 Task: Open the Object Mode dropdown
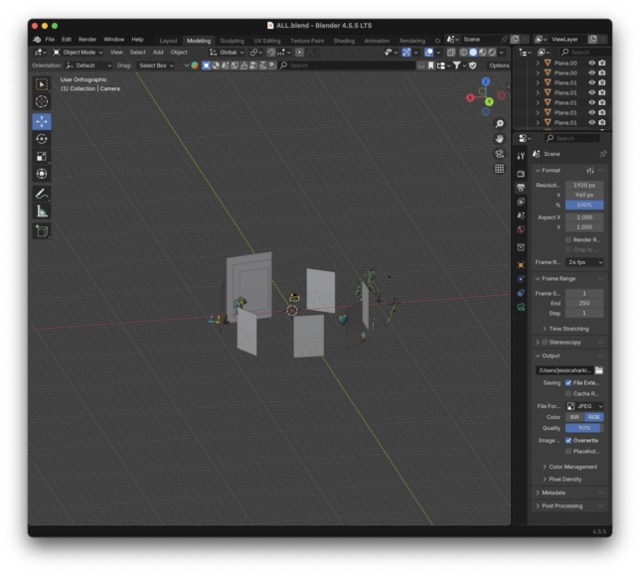point(82,52)
